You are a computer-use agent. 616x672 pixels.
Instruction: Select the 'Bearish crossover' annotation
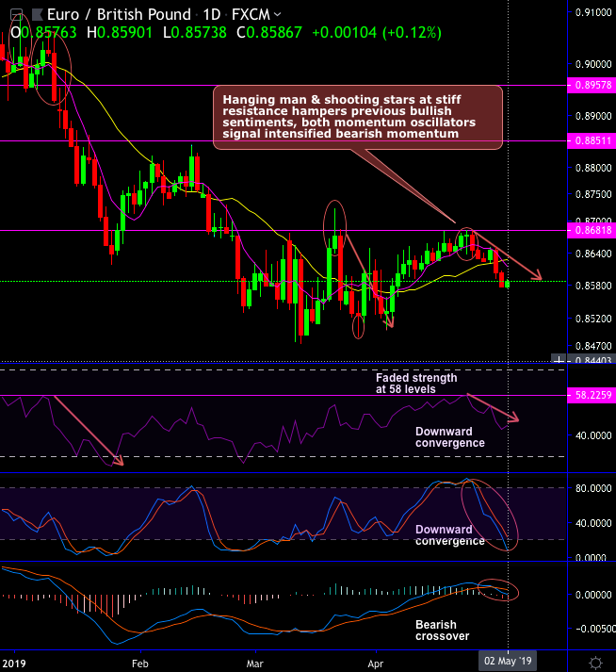point(442,631)
